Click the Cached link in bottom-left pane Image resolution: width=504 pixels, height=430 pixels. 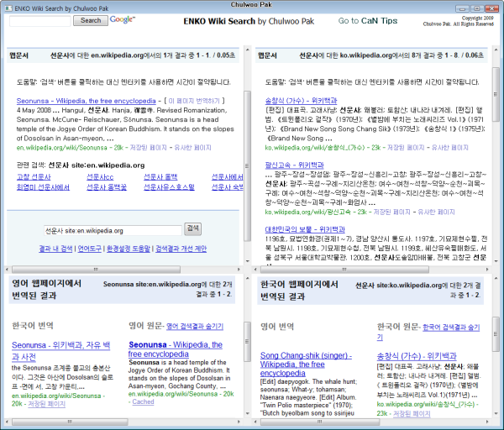click(x=143, y=401)
